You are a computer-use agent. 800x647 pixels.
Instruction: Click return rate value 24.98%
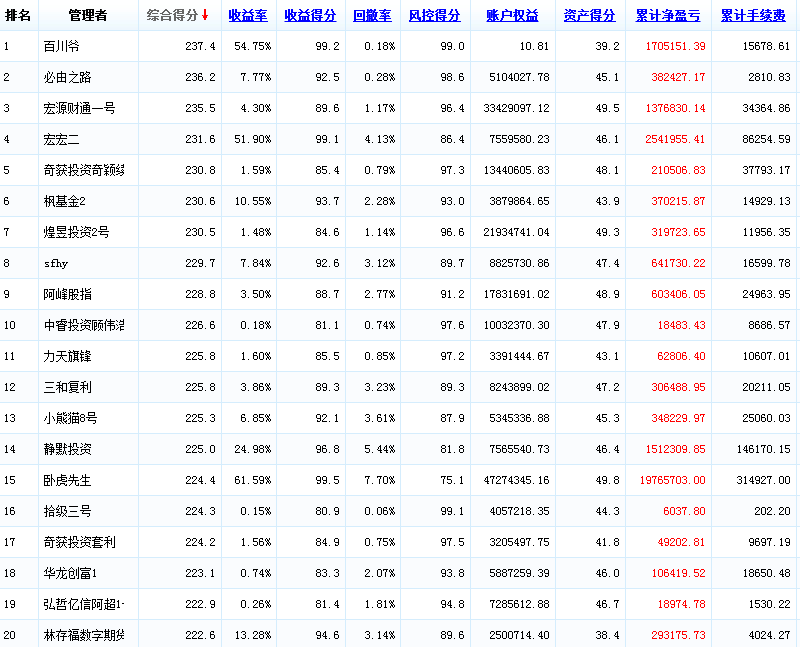coord(253,450)
